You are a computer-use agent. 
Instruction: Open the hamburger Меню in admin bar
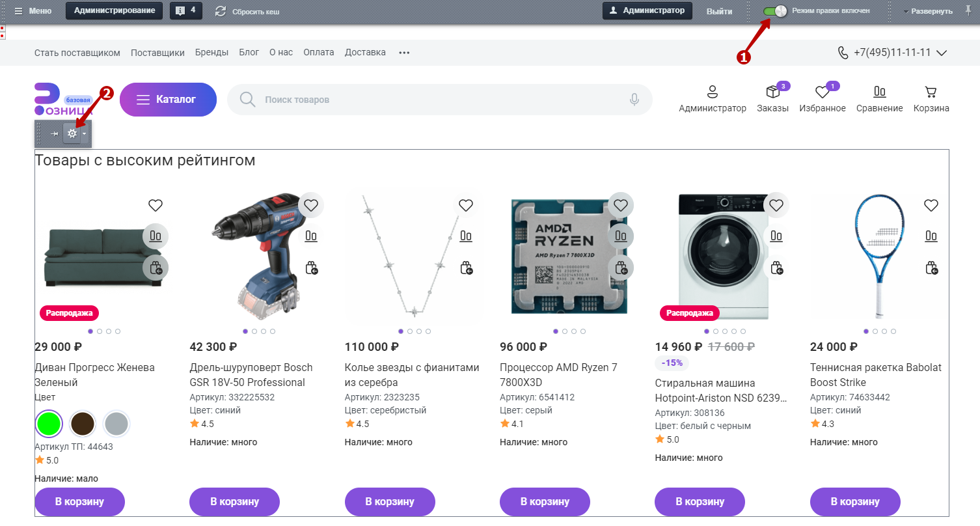pos(33,11)
